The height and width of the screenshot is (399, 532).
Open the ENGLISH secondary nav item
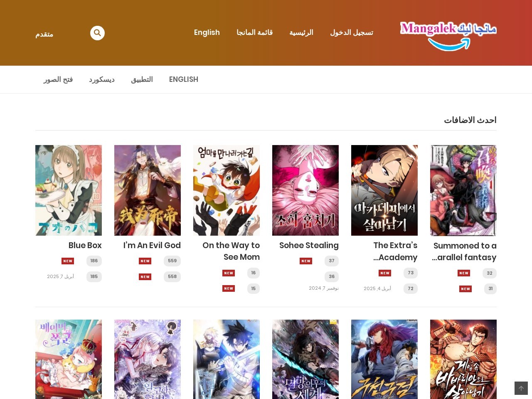tap(184, 79)
